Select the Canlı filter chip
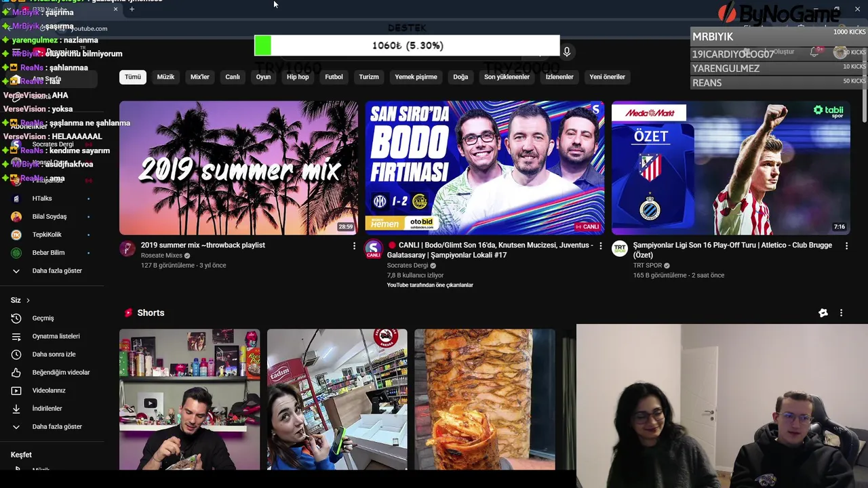868x488 pixels. pyautogui.click(x=233, y=77)
